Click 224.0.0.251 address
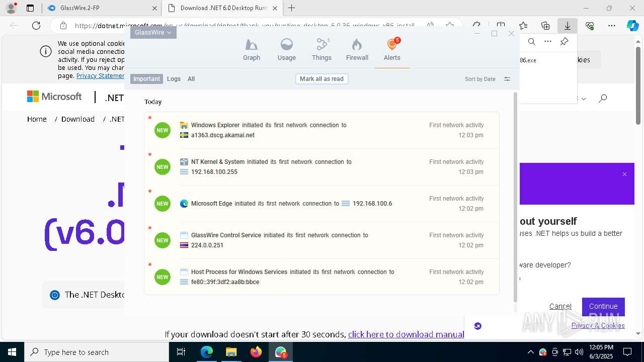Image resolution: width=644 pixels, height=362 pixels. 207,245
